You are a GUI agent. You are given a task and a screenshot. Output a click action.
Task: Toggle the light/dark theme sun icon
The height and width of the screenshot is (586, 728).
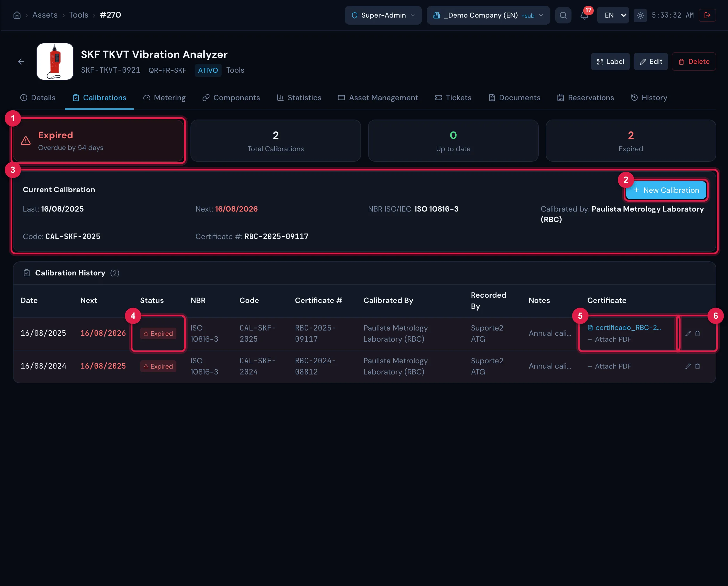pos(640,15)
